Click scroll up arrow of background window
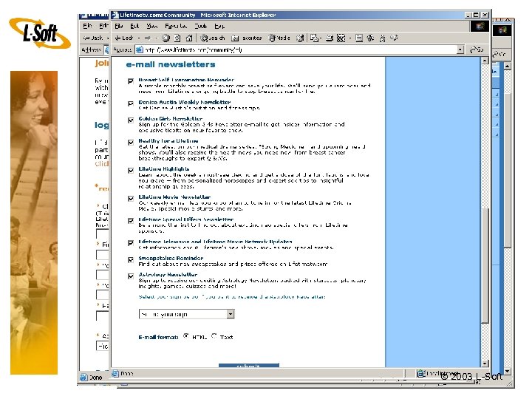 pos(507,66)
